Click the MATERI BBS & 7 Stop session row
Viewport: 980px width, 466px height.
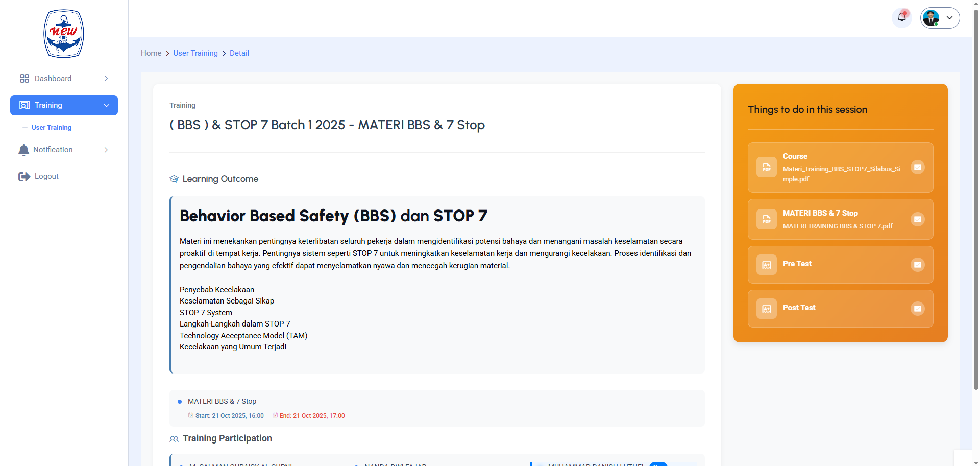437,408
